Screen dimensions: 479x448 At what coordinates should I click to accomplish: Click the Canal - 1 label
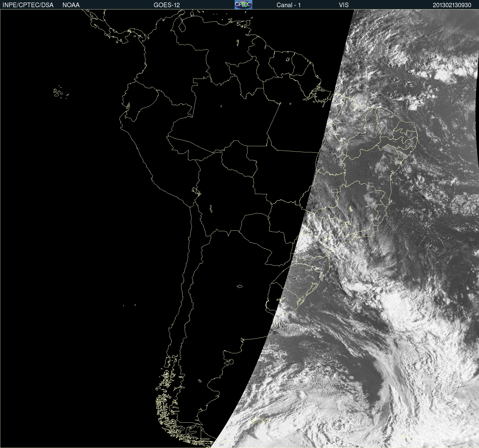[289, 5]
